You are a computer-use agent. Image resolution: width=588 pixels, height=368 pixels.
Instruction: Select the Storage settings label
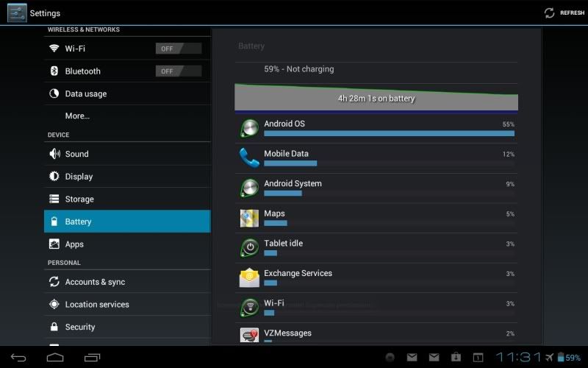point(79,199)
